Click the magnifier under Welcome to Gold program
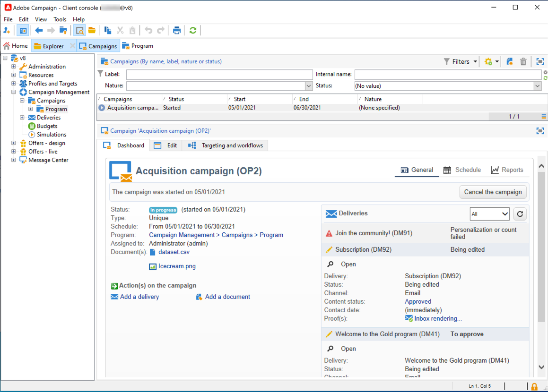 coord(331,349)
